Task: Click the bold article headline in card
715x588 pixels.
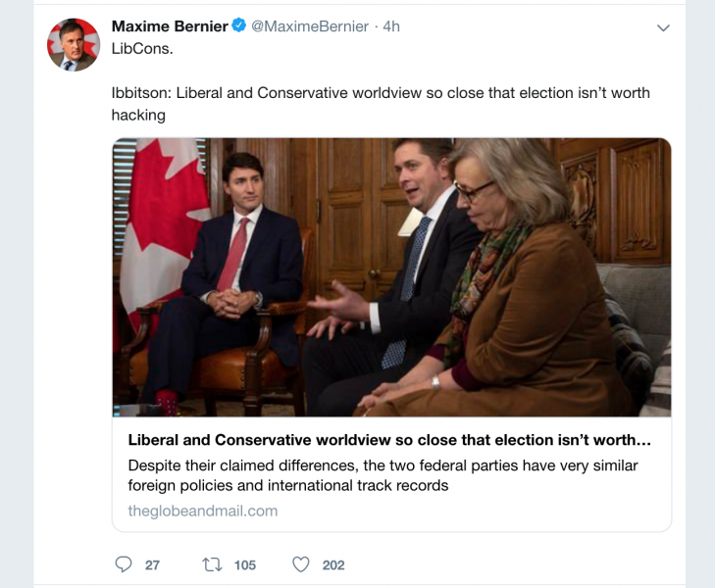Action: click(x=389, y=440)
